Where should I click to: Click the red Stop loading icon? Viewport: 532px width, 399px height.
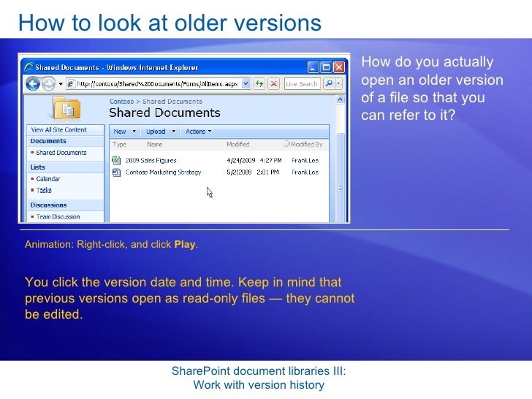[273, 83]
